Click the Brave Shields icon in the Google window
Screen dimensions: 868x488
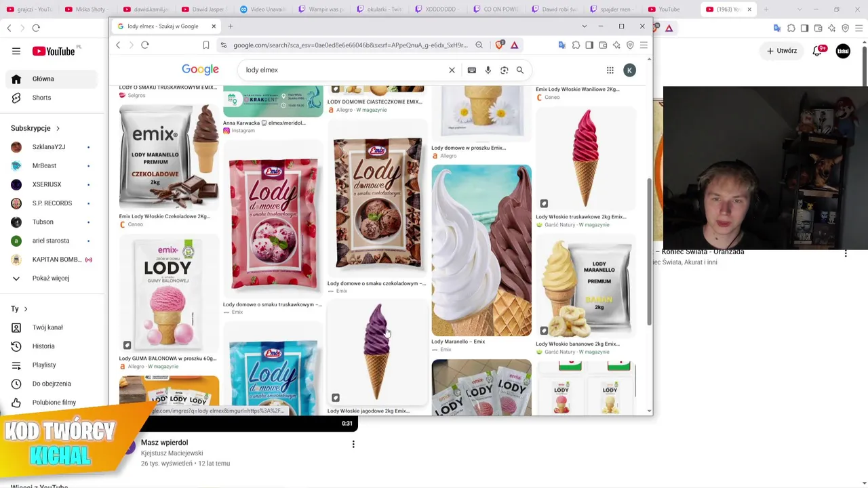500,45
